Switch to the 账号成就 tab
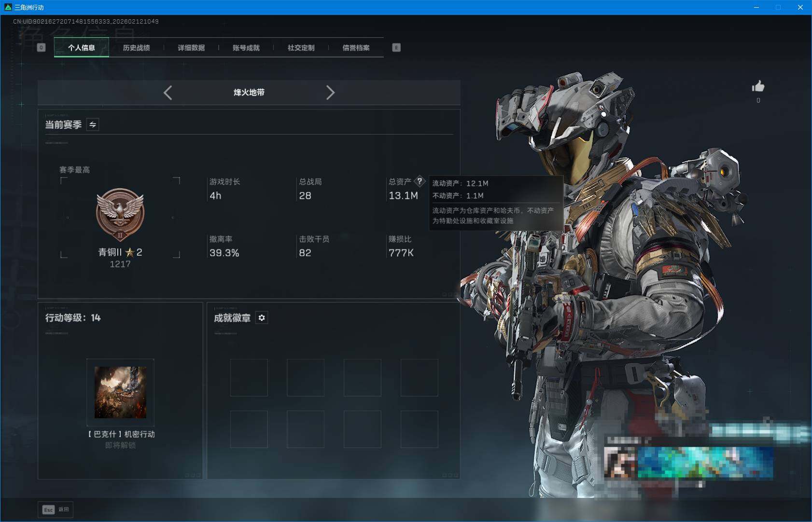 246,48
